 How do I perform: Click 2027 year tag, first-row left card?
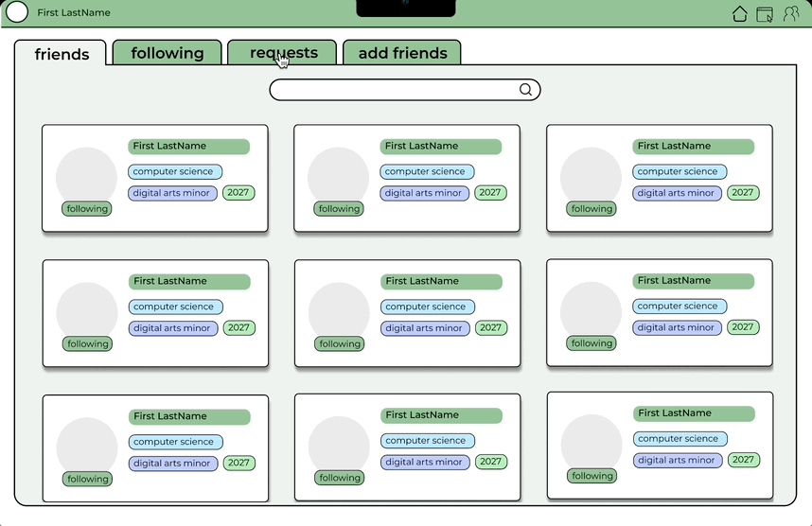tap(238, 193)
